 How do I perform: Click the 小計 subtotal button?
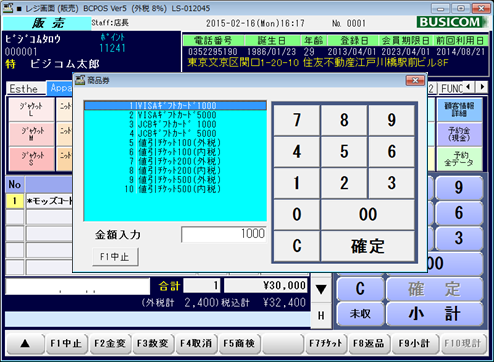[435, 314]
